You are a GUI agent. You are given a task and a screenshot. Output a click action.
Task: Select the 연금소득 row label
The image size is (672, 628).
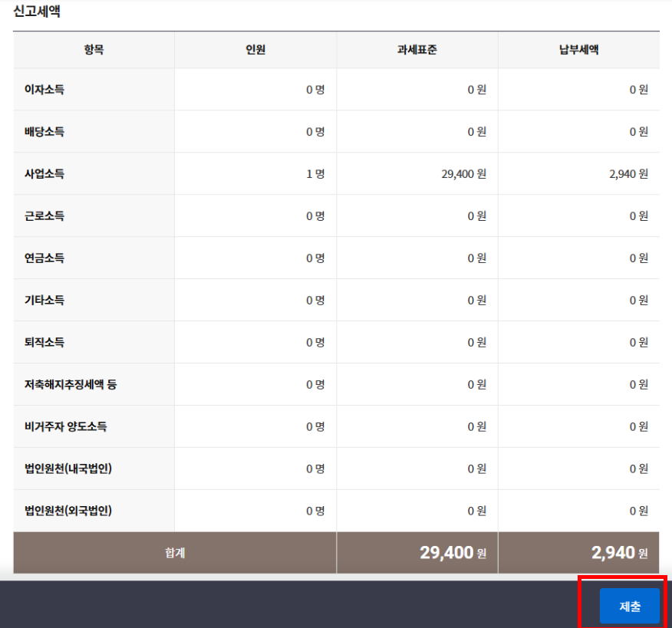pos(44,258)
